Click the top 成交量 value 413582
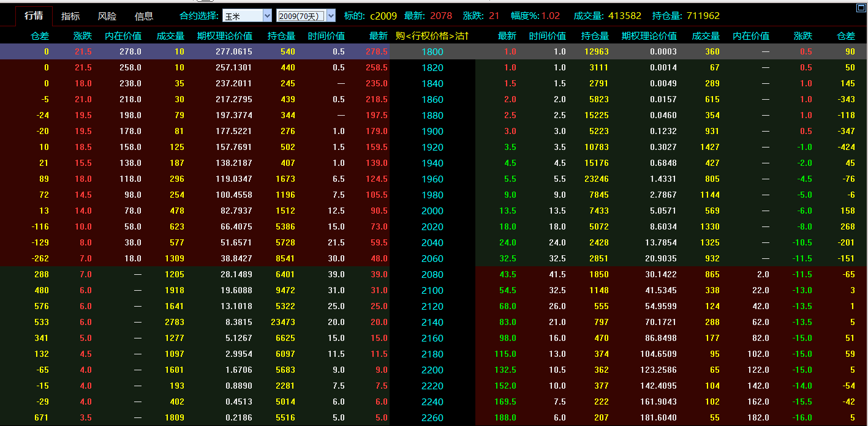Screen dimensions: 868x426 click(x=625, y=16)
